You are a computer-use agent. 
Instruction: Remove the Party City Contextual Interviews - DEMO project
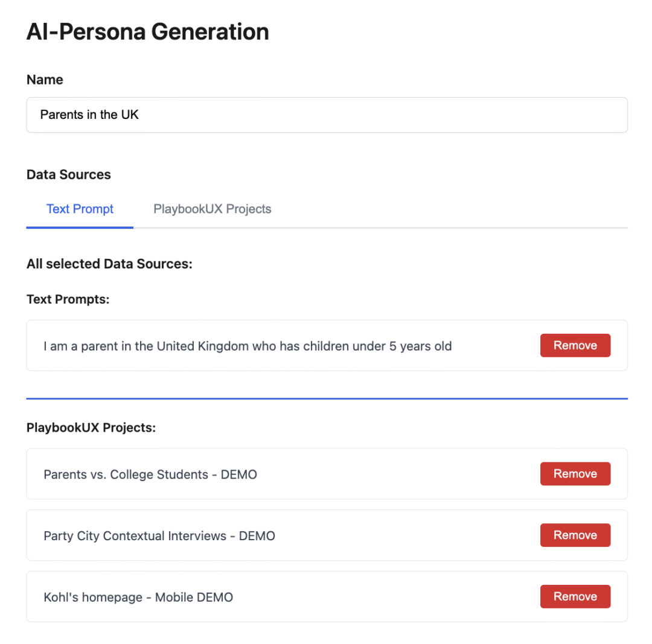click(x=575, y=535)
